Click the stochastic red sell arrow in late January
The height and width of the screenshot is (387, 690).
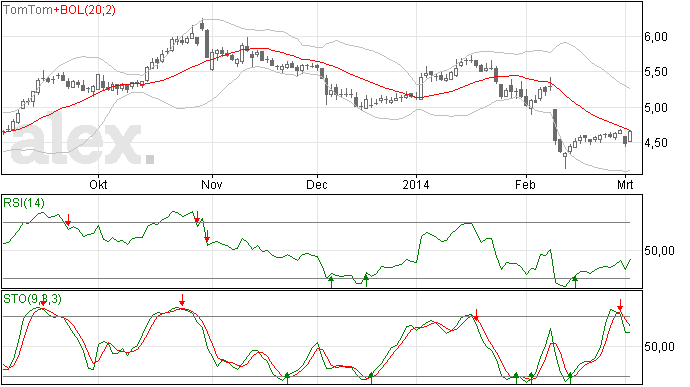coord(476,314)
